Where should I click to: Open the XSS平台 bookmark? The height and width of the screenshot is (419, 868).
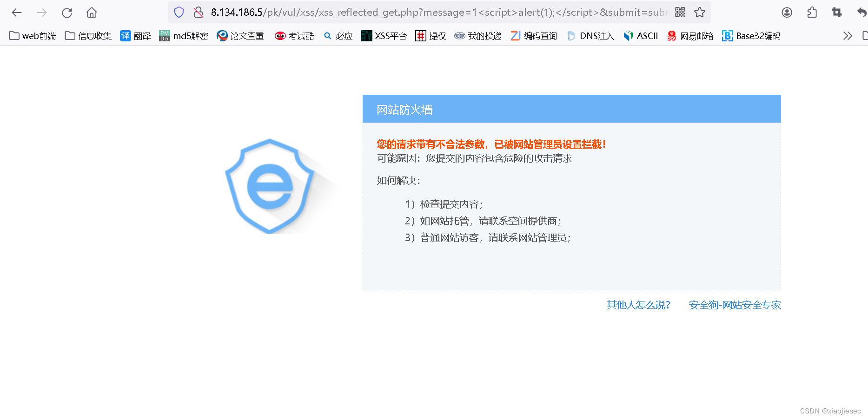384,36
